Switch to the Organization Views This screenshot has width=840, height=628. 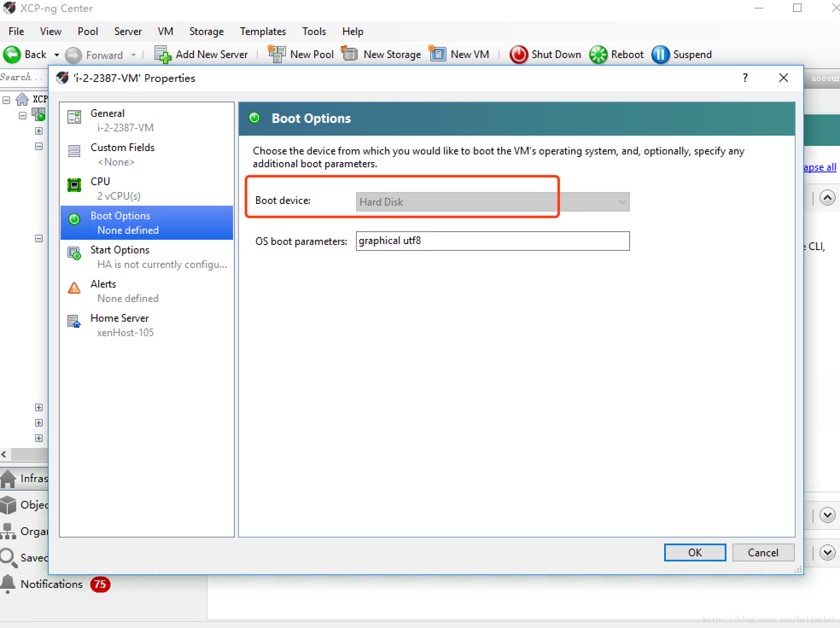(24, 531)
